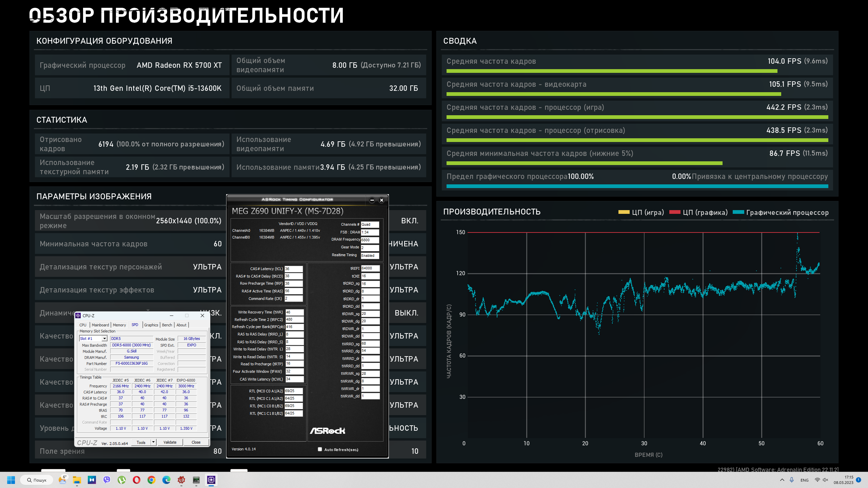This screenshot has width=868, height=488.
Task: Switch to the Graphics tab in CPU-Z
Action: click(151, 325)
